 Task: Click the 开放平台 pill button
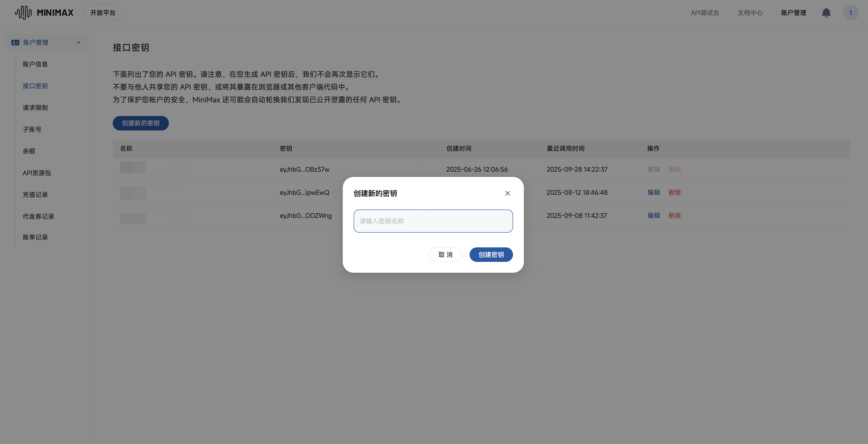pyautogui.click(x=103, y=13)
